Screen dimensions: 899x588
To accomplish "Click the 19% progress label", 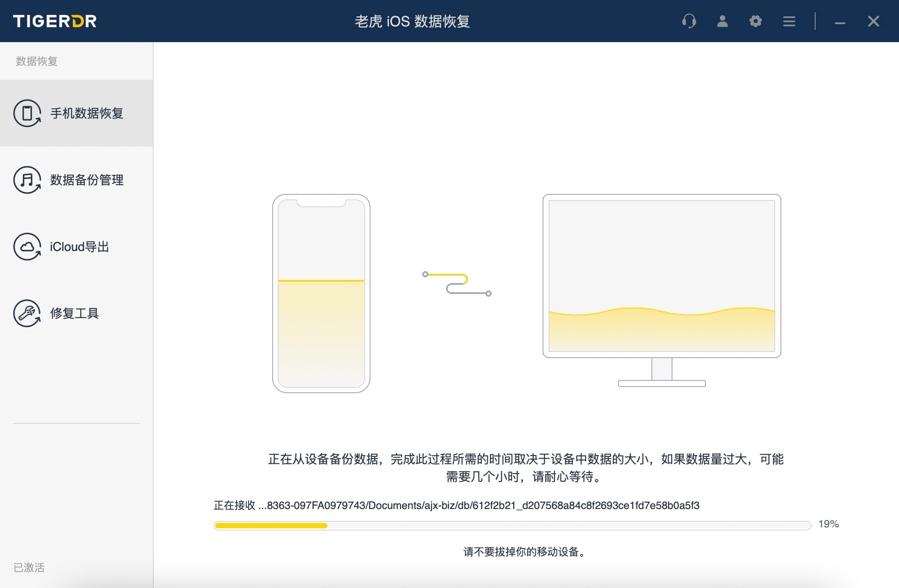I will click(x=828, y=524).
